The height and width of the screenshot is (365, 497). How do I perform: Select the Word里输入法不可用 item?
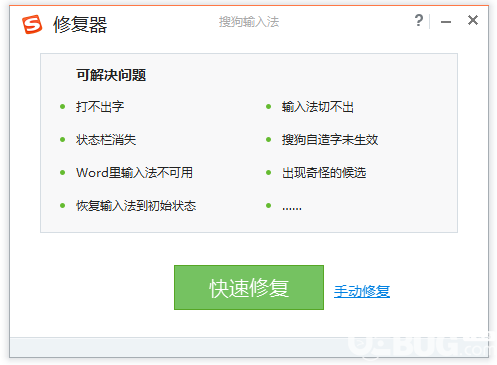pos(134,173)
